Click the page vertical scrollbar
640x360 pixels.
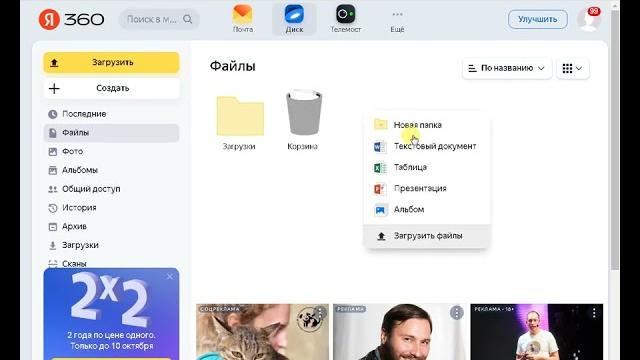click(615, 139)
